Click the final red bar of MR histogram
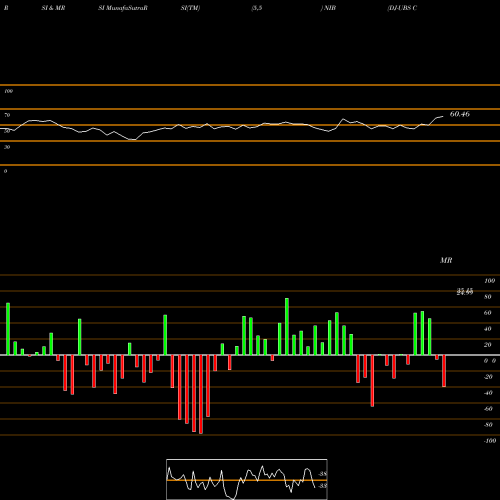 (x=444, y=371)
